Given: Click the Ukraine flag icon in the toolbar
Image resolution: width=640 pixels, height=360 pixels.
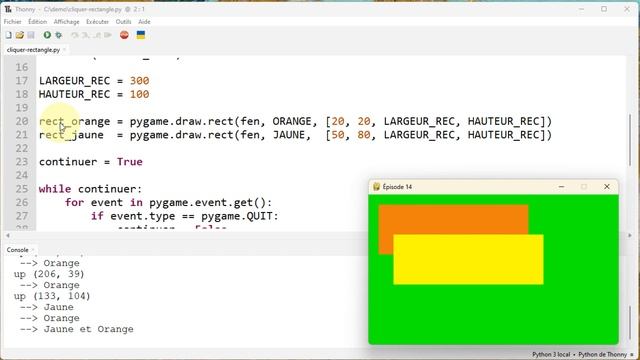Looking at the screenshot, I should (141, 35).
